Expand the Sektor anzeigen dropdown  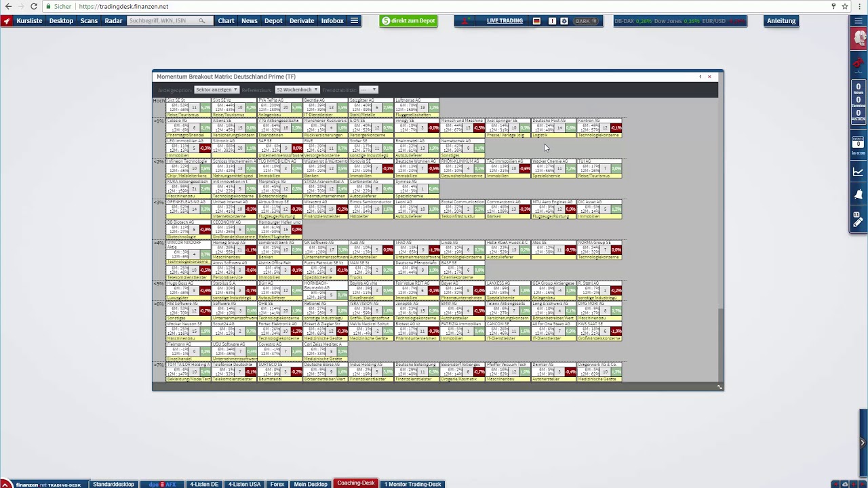[x=216, y=89]
